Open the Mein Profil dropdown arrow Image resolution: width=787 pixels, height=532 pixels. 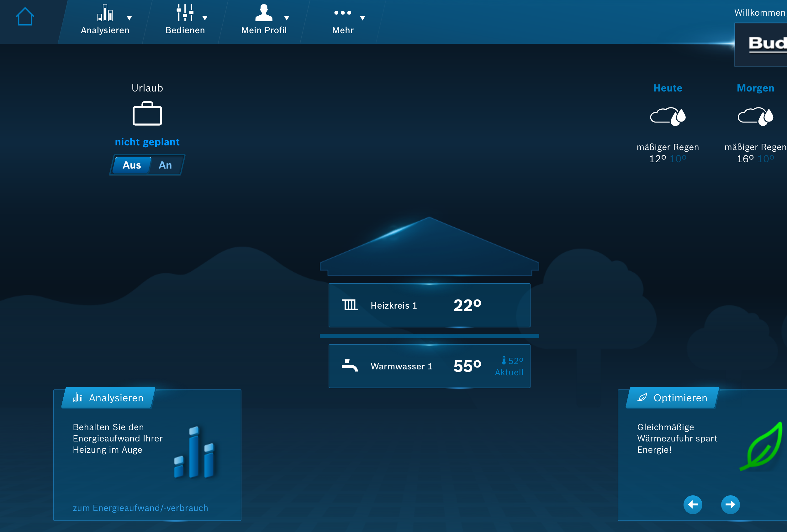(x=287, y=18)
